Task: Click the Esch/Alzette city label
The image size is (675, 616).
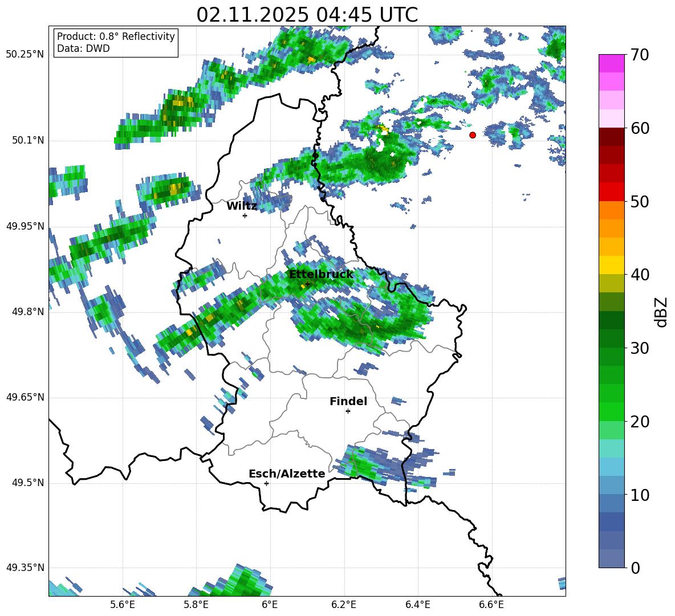Action: coord(287,474)
